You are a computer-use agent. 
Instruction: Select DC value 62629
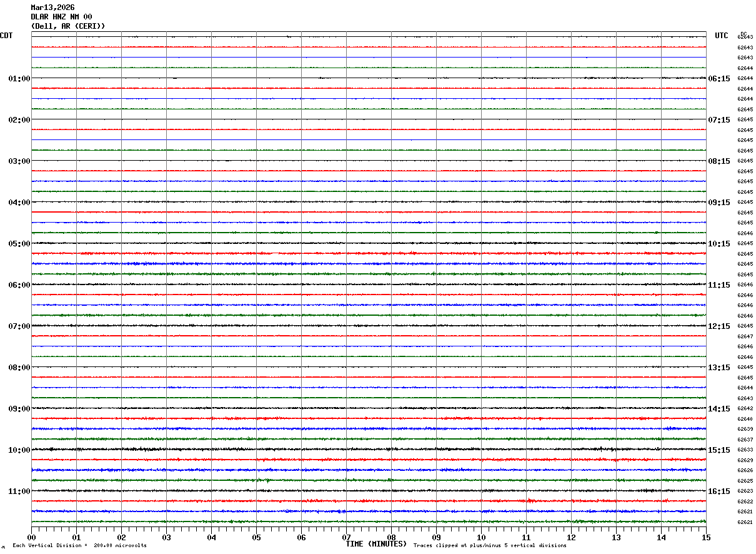point(745,460)
